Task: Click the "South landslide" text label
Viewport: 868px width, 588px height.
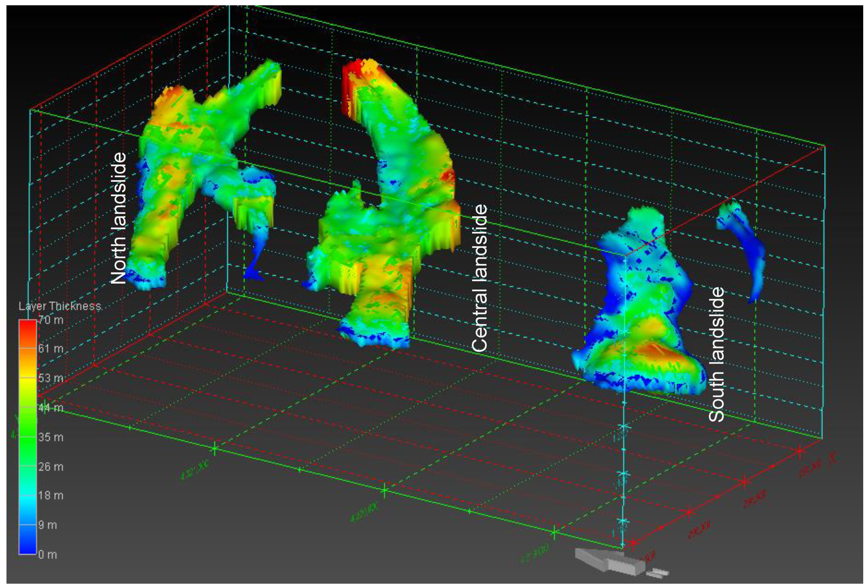Action: (x=716, y=355)
